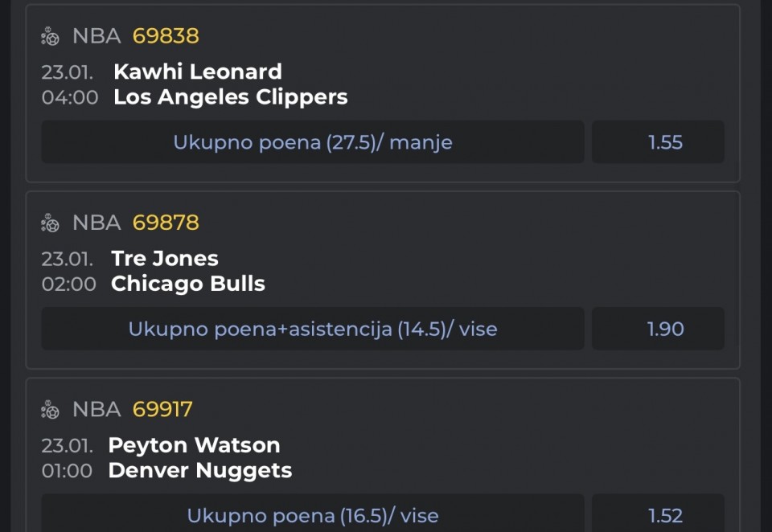
Task: Open the Kawhi Leonard player name
Action: 198,72
